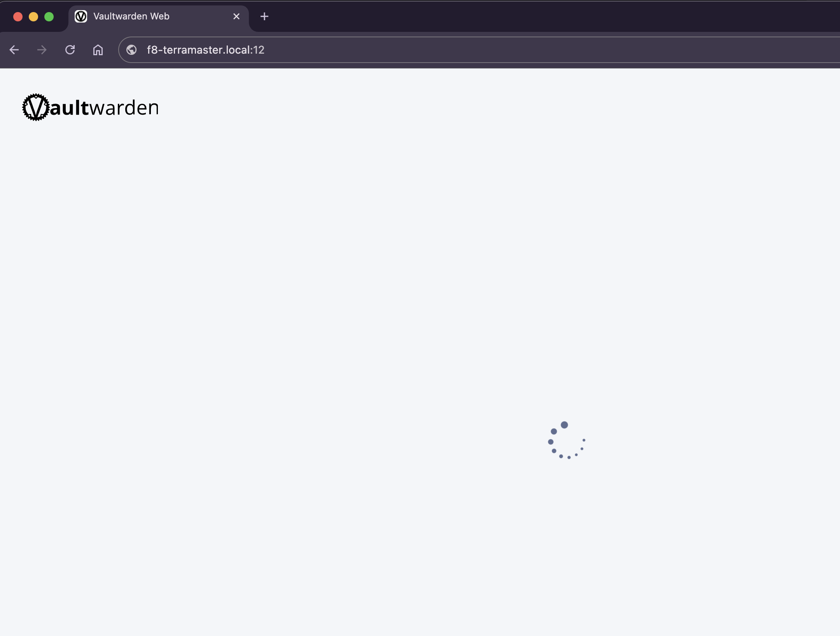Image resolution: width=840 pixels, height=636 pixels.
Task: Close the window with red button
Action: tap(18, 16)
